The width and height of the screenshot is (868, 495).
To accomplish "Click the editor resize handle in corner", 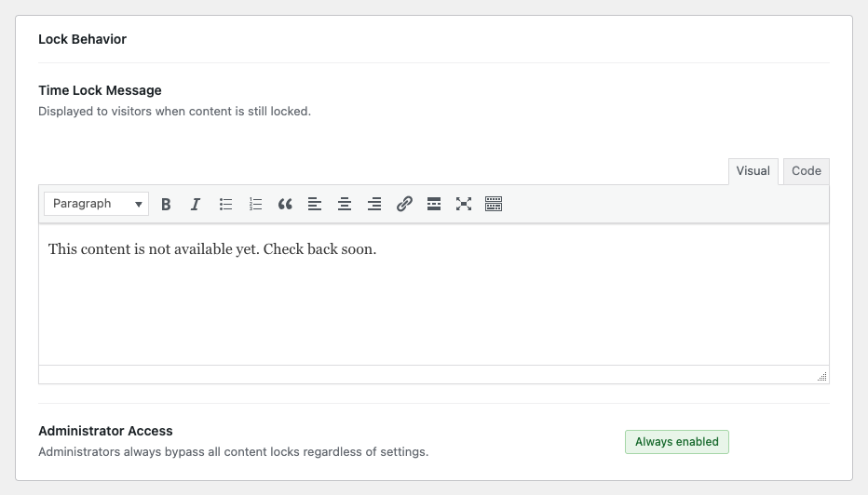I will (x=822, y=377).
